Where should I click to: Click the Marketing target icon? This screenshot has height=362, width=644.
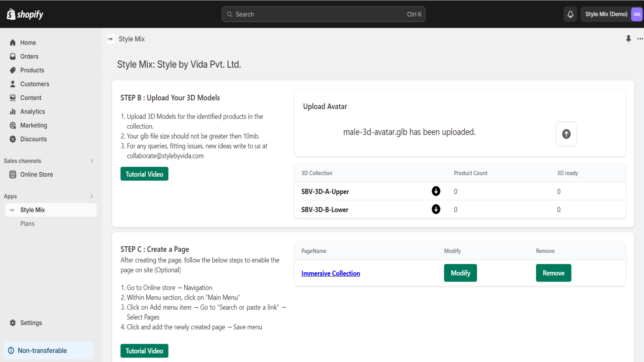[x=13, y=125]
